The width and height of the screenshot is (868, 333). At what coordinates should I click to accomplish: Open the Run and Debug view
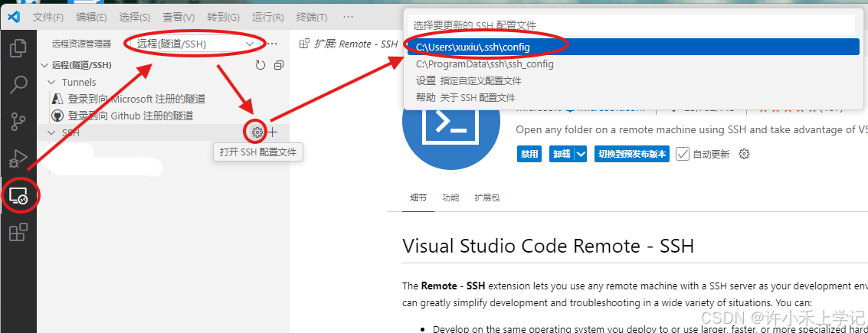[x=18, y=158]
